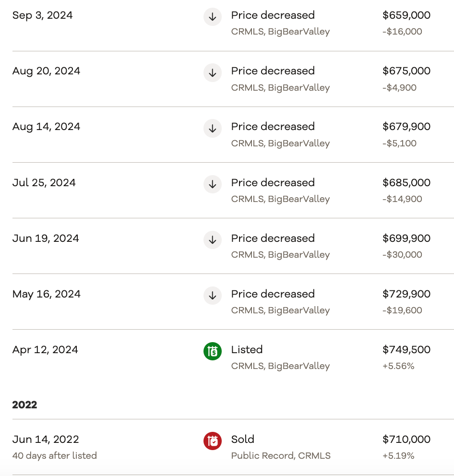The width and height of the screenshot is (454, 476).
Task: Click the red Sold sign icon
Action: [x=213, y=441]
